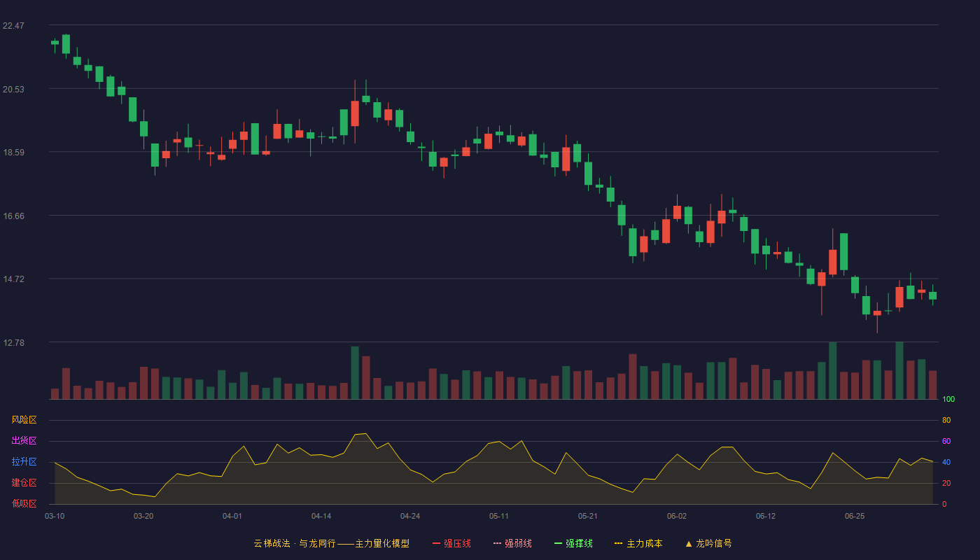Toggle 主力成本 legend label
The height and width of the screenshot is (560, 980).
click(644, 543)
